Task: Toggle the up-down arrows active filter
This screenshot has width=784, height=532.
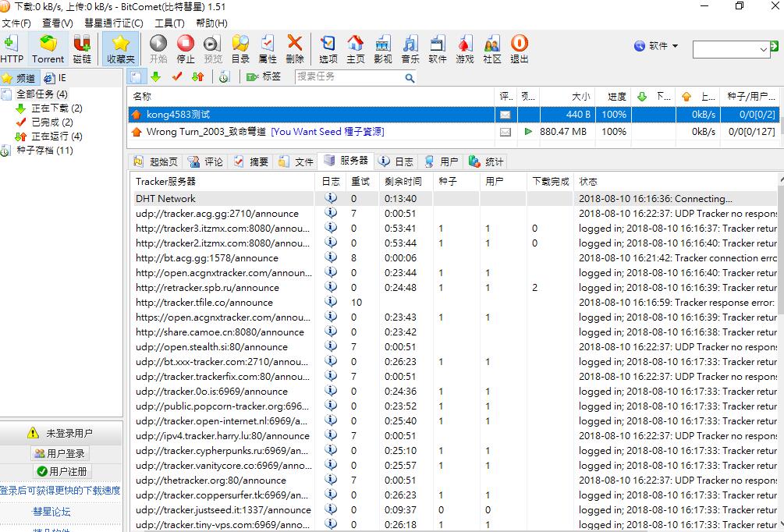Action: coord(198,77)
